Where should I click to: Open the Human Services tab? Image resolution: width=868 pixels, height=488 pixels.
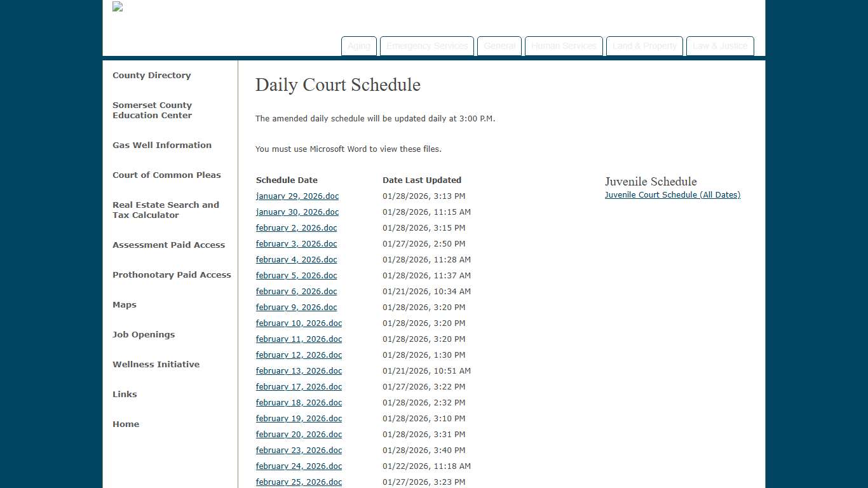564,46
